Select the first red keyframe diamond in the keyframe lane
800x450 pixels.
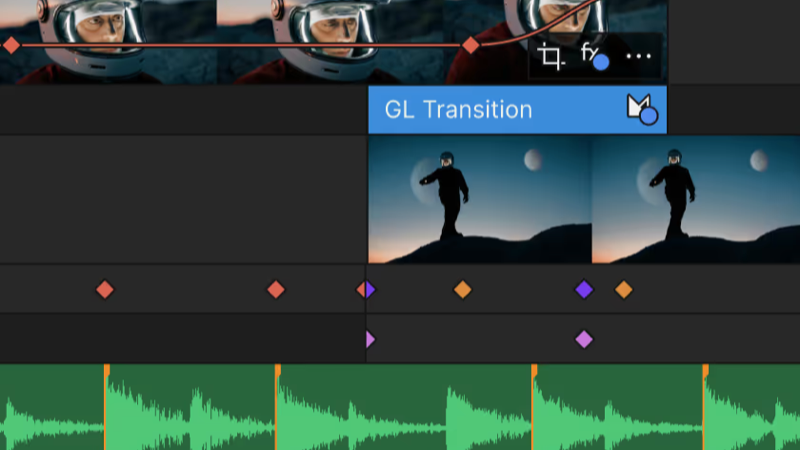[x=105, y=289]
